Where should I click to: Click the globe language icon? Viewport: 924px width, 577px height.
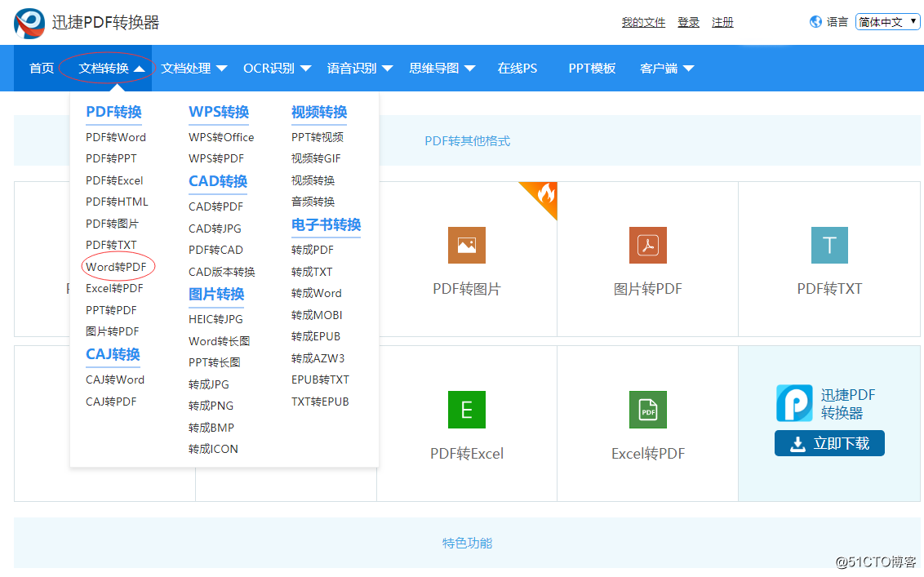tap(815, 22)
